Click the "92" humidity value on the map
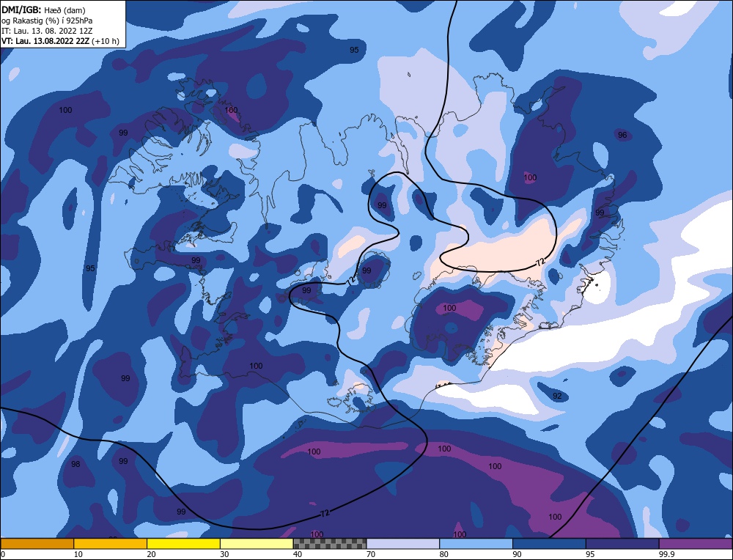 tap(557, 396)
